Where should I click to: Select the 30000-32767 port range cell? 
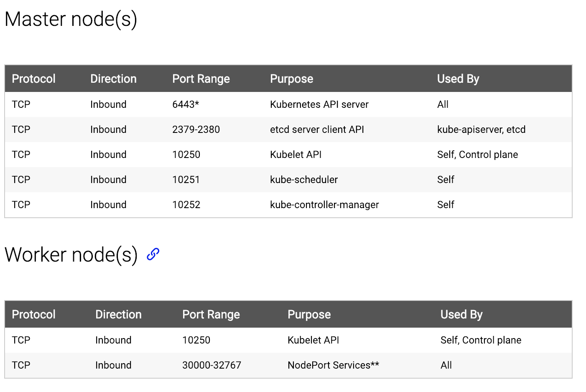click(211, 365)
